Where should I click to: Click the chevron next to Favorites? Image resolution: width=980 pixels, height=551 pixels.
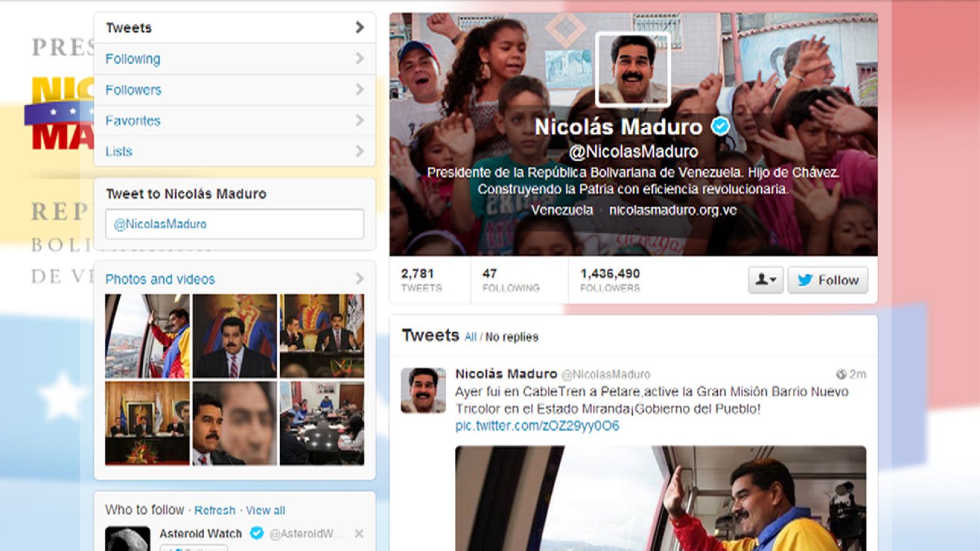pos(360,121)
